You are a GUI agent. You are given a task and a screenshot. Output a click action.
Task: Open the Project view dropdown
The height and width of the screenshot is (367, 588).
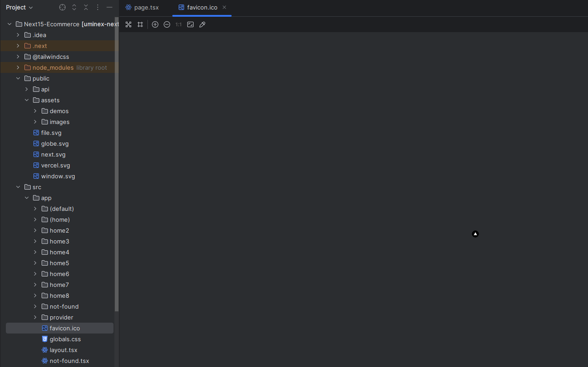pos(19,8)
